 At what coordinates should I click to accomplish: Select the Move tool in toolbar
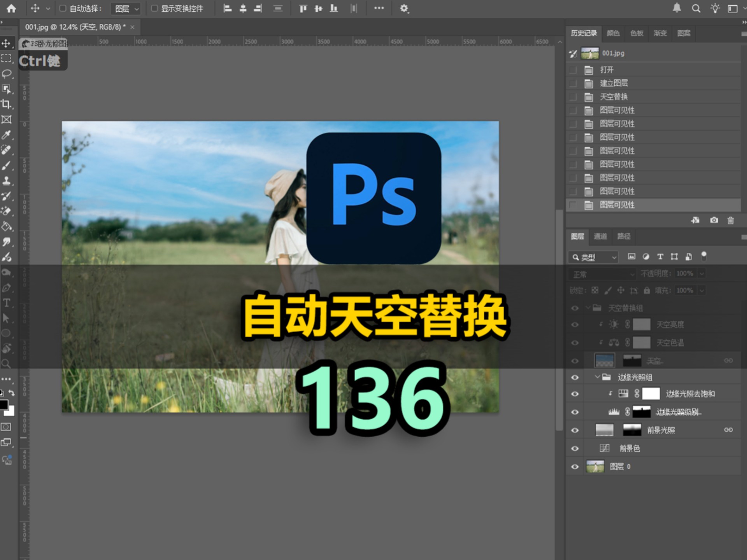pos(6,43)
